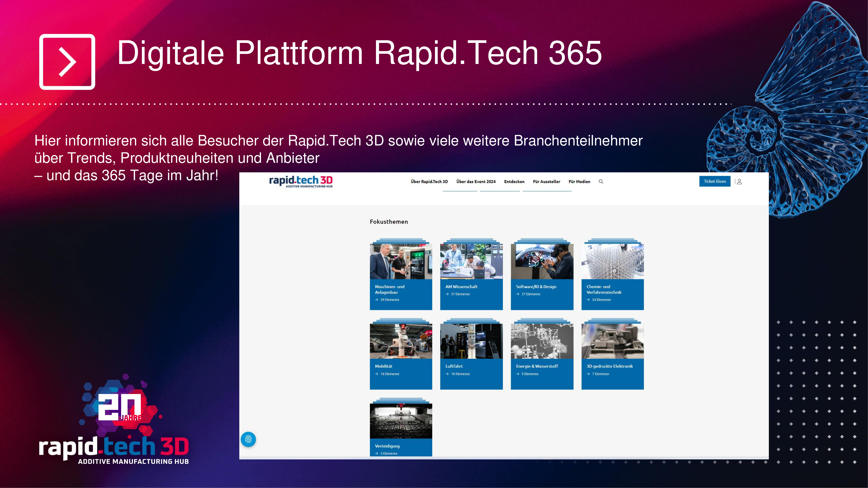Click arrow beside 10 Elemente
Image resolution: width=868 pixels, height=488 pixels.
pos(447,374)
